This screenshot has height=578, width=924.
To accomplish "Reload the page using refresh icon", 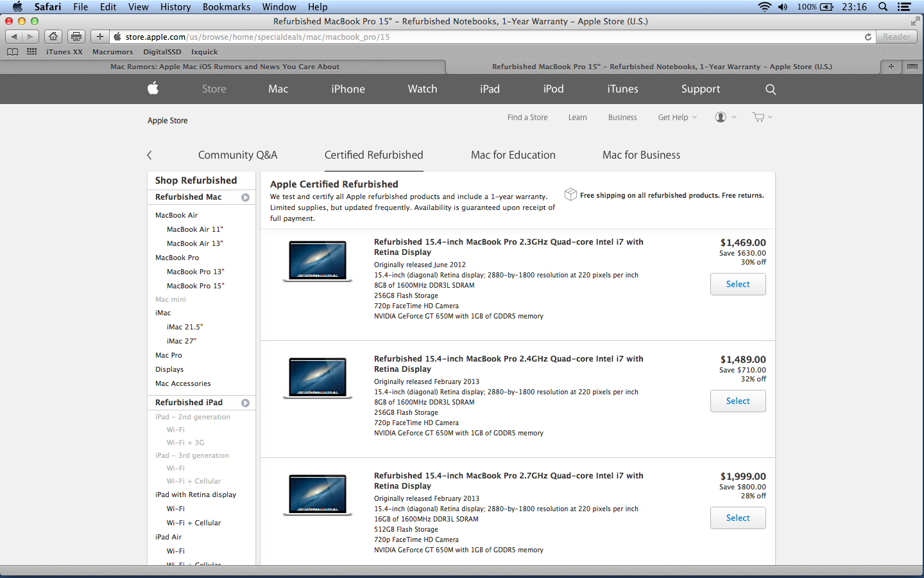I will pyautogui.click(x=868, y=37).
